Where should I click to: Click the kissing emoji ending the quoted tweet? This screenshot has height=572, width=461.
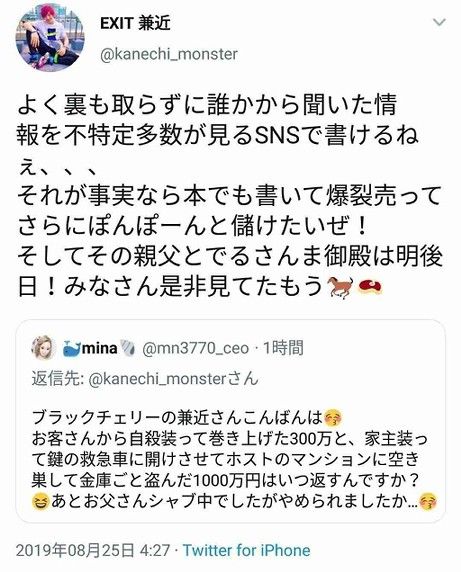coord(429,502)
